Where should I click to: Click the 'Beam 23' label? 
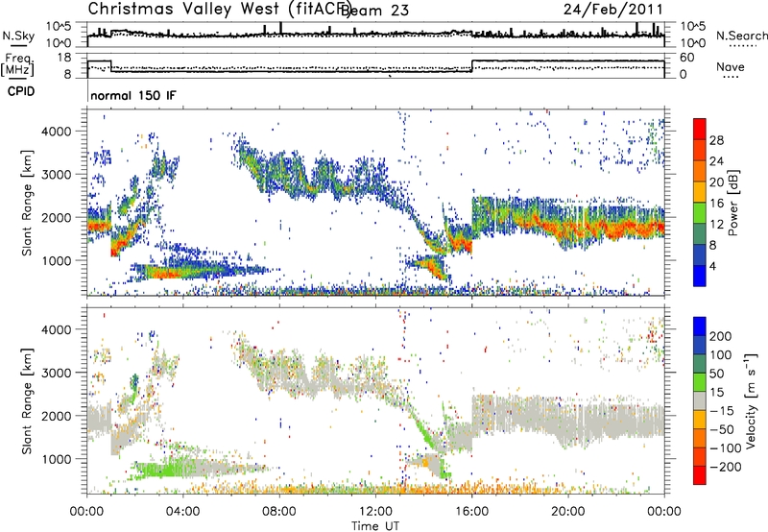[x=375, y=11]
